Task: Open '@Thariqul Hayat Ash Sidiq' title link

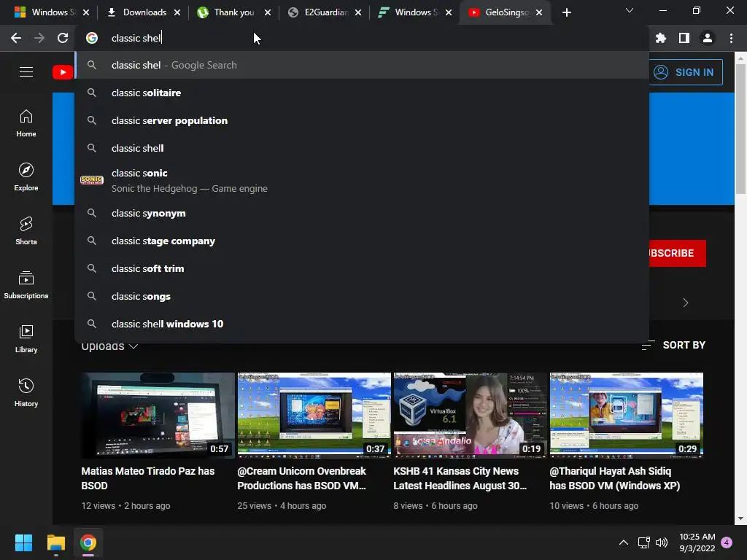Action: [x=614, y=478]
